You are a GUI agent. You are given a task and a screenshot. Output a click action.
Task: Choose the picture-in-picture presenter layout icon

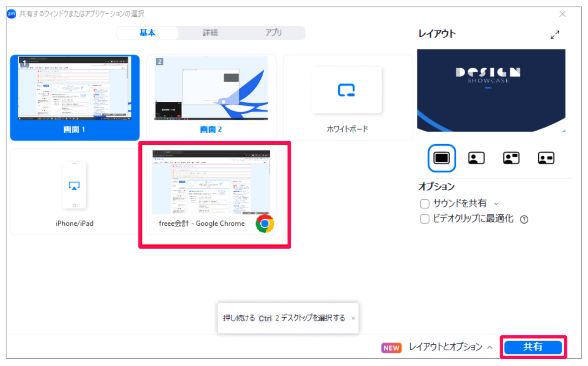(x=476, y=158)
